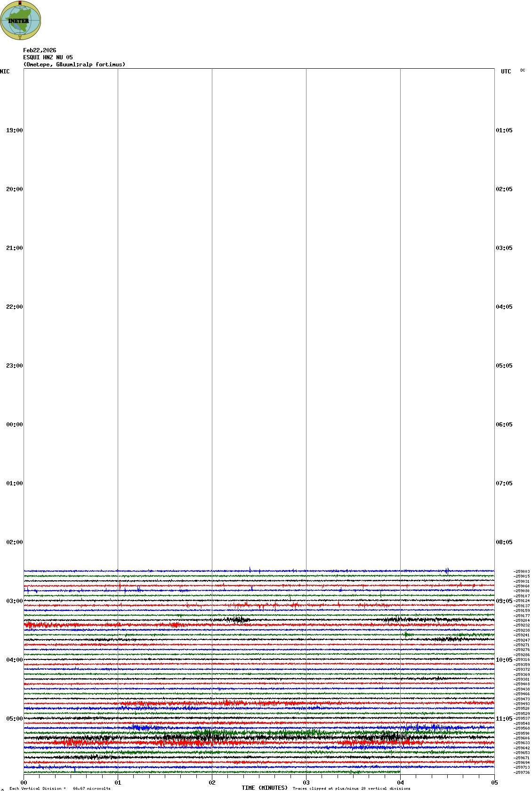Select the 22:00 local time marker
Viewport: 532px width, 795px height.
click(14, 307)
